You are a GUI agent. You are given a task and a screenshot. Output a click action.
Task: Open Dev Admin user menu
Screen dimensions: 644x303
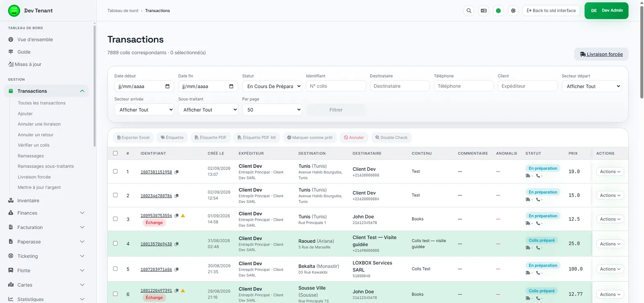606,11
